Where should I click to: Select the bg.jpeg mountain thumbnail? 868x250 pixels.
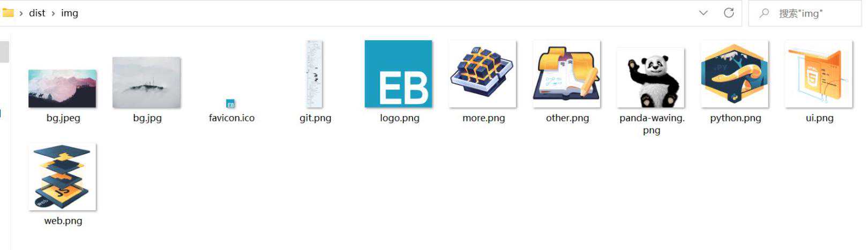tap(62, 88)
